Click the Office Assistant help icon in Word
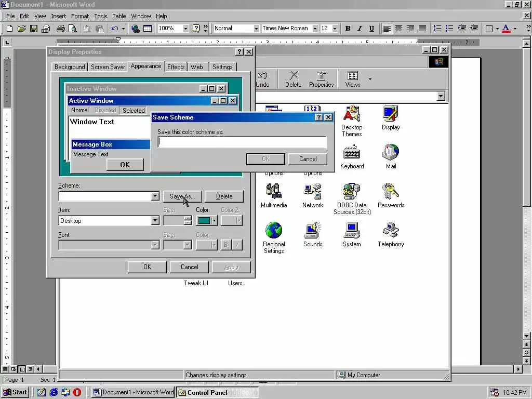 pos(196,29)
